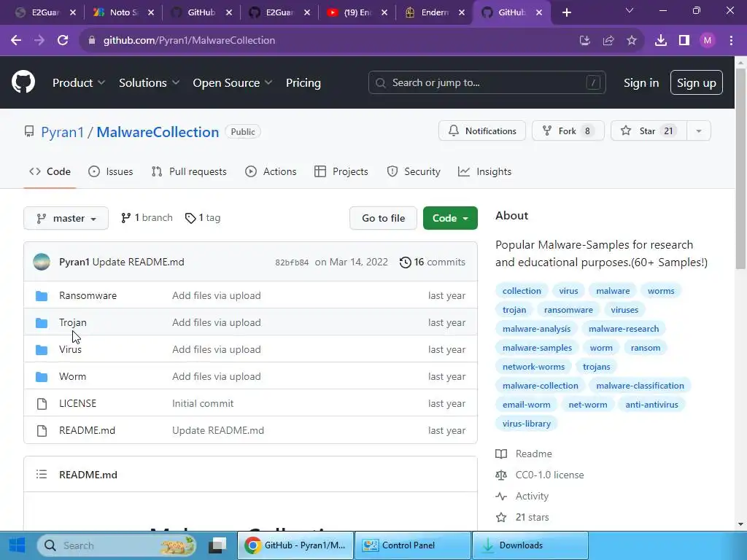Switch to the Endern browser tab
The image size is (747, 560).
435,13
